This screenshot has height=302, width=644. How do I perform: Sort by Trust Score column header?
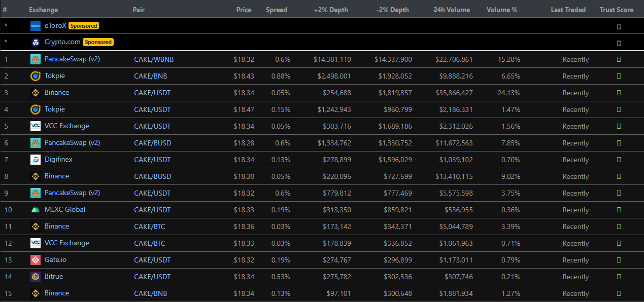click(616, 10)
